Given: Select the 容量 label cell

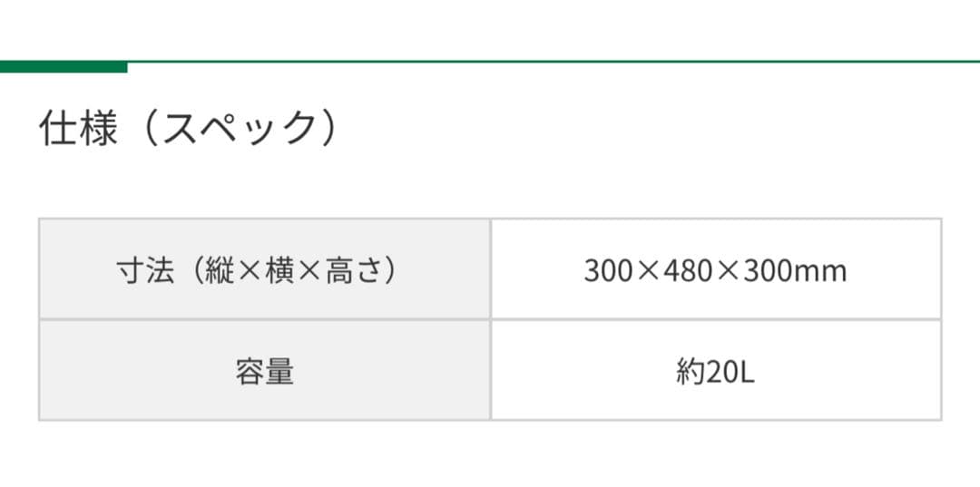Looking at the screenshot, I should (264, 371).
